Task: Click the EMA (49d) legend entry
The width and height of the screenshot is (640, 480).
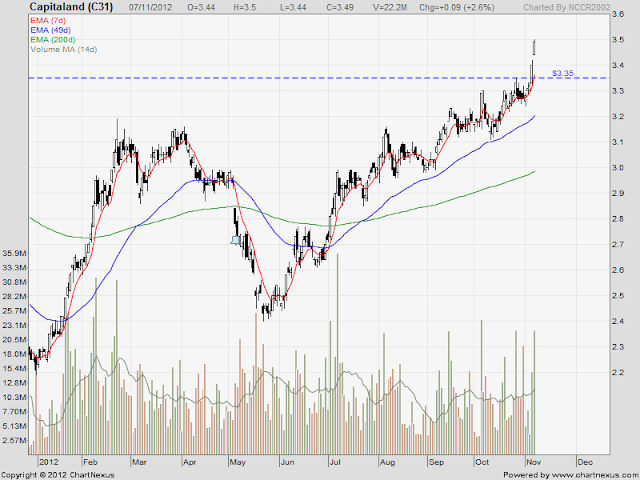Action: click(x=51, y=30)
